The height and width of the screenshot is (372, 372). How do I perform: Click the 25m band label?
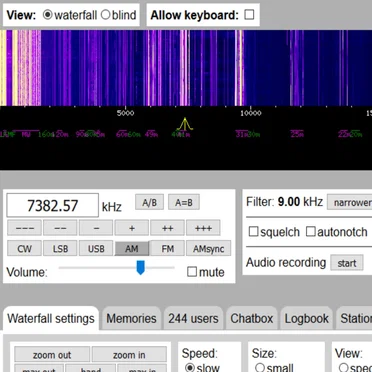coord(297,135)
